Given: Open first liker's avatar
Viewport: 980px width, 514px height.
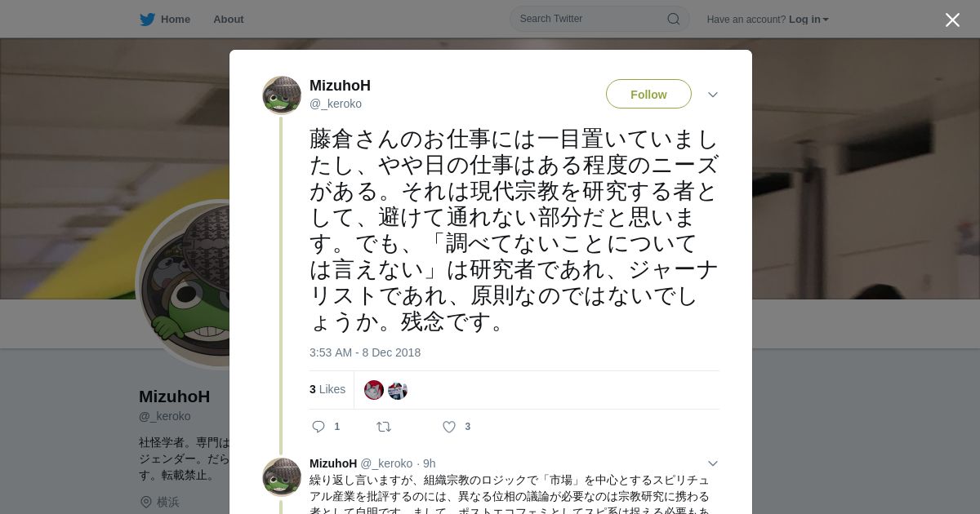Looking at the screenshot, I should point(374,390).
